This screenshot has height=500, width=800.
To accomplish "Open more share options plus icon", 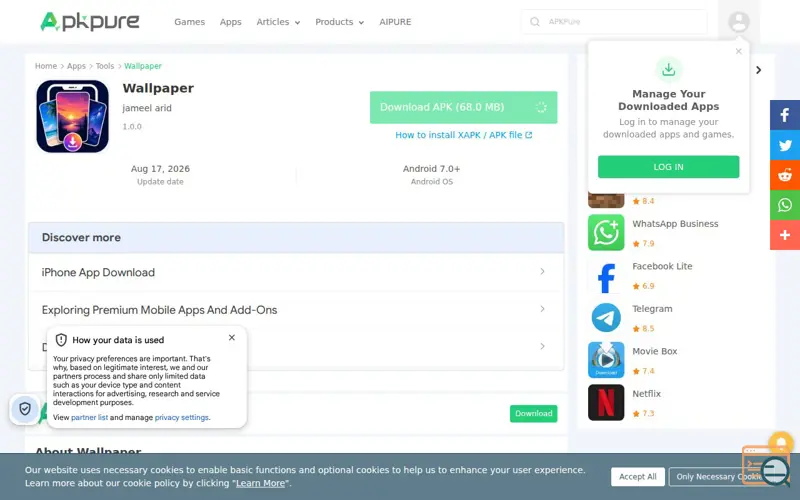I will pos(785,235).
